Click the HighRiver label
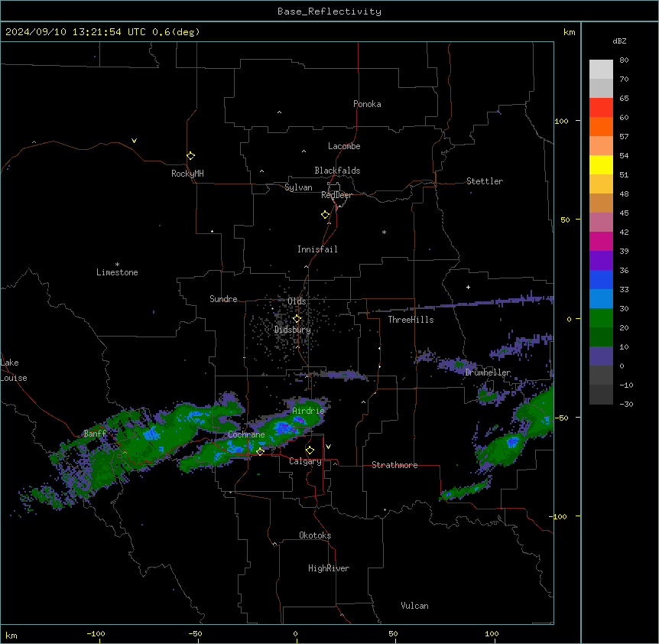Image resolution: width=659 pixels, height=644 pixels. pyautogui.click(x=329, y=568)
